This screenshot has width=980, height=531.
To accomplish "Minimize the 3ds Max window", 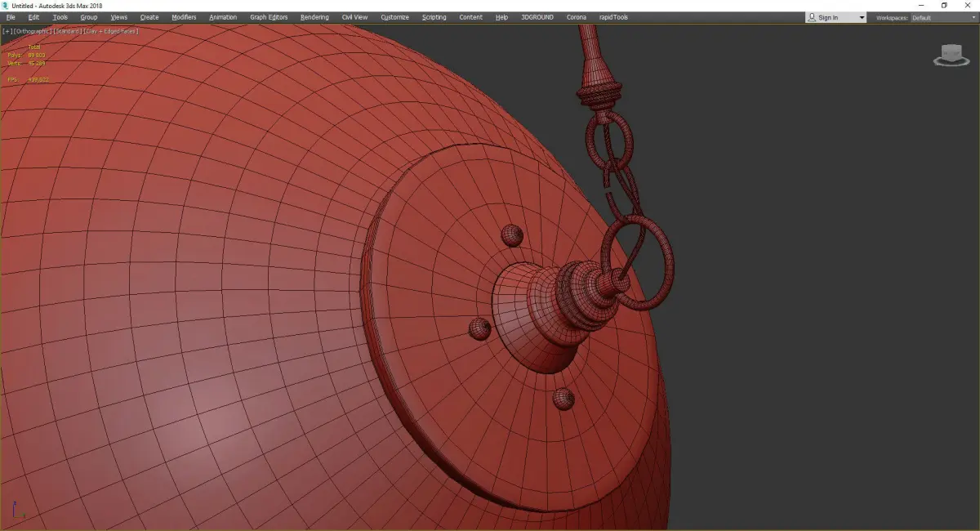I will (x=921, y=5).
